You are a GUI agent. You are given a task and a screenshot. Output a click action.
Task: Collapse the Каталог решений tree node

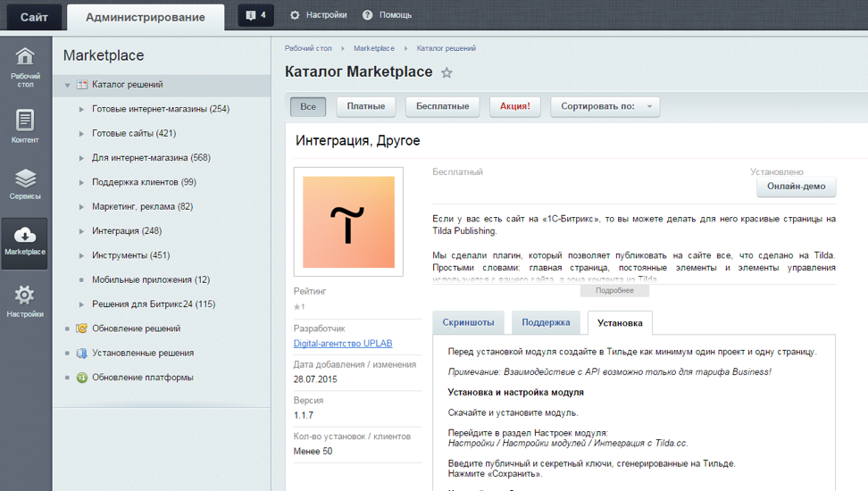coord(67,86)
